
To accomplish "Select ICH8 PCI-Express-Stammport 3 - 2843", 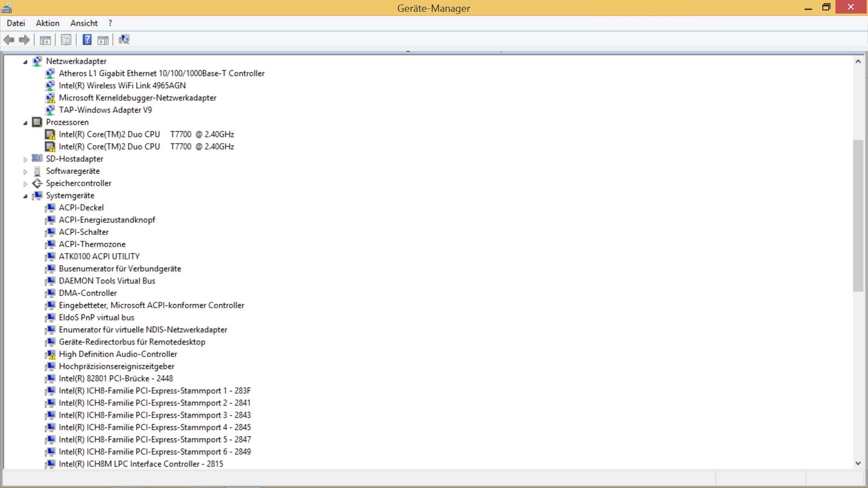I will [x=155, y=415].
